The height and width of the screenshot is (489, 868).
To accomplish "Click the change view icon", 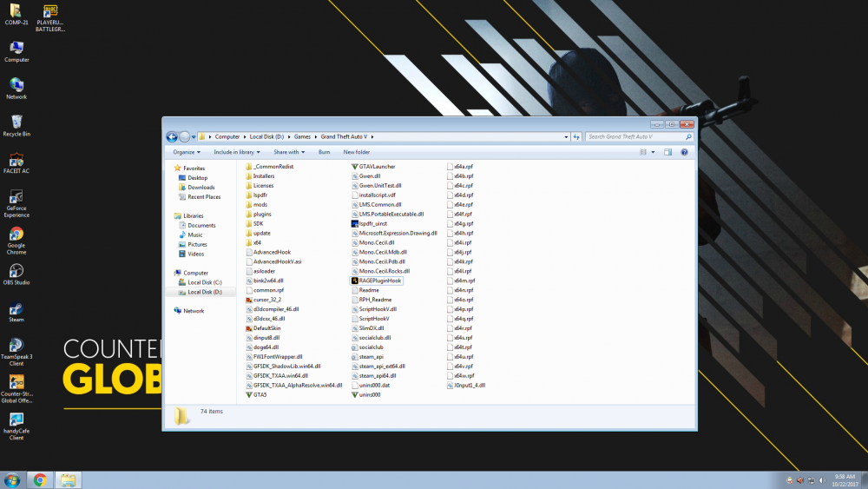I will 642,152.
